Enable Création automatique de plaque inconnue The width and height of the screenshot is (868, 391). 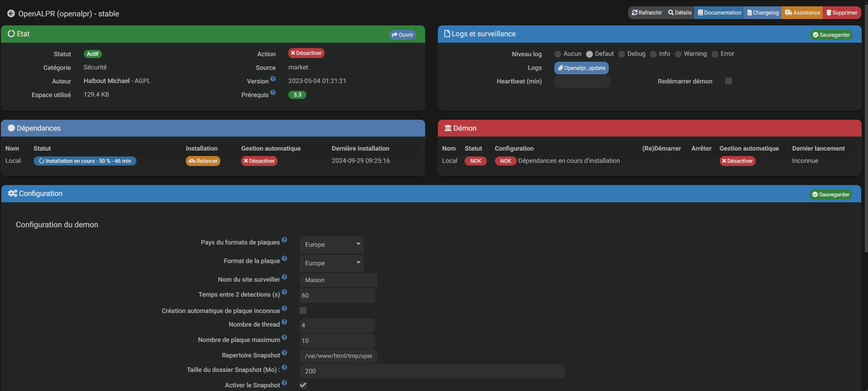coord(303,310)
